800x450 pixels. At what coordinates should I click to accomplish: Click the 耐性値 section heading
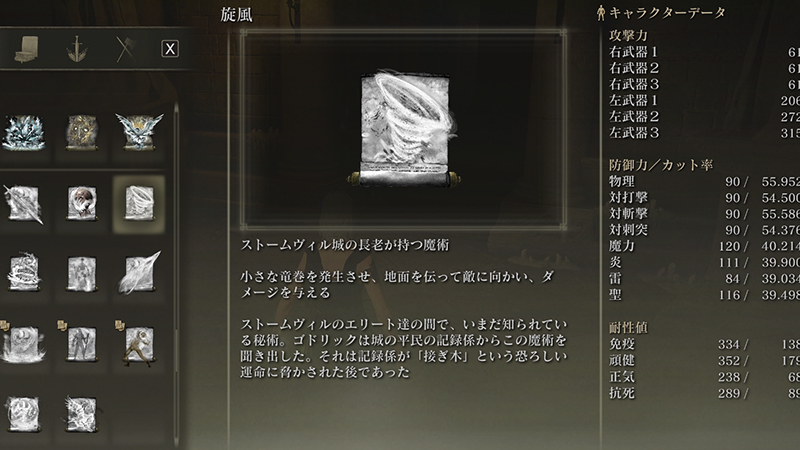pyautogui.click(x=628, y=328)
